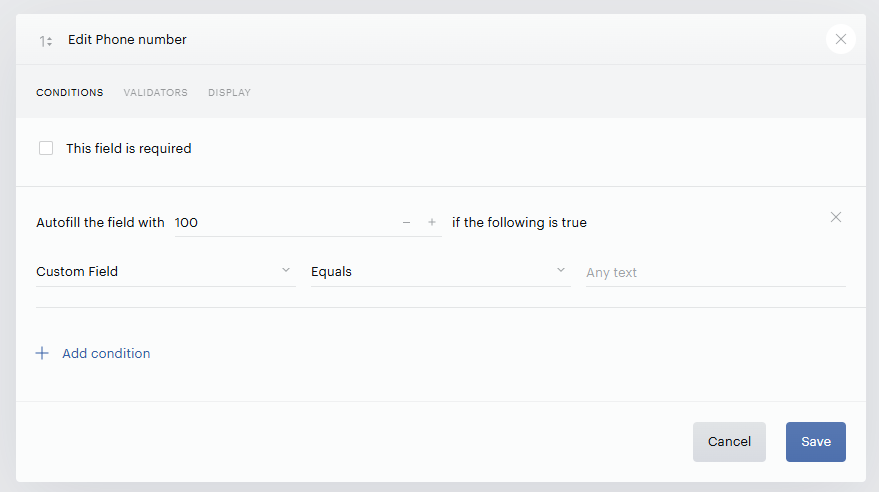Open the Display tab

pos(229,92)
